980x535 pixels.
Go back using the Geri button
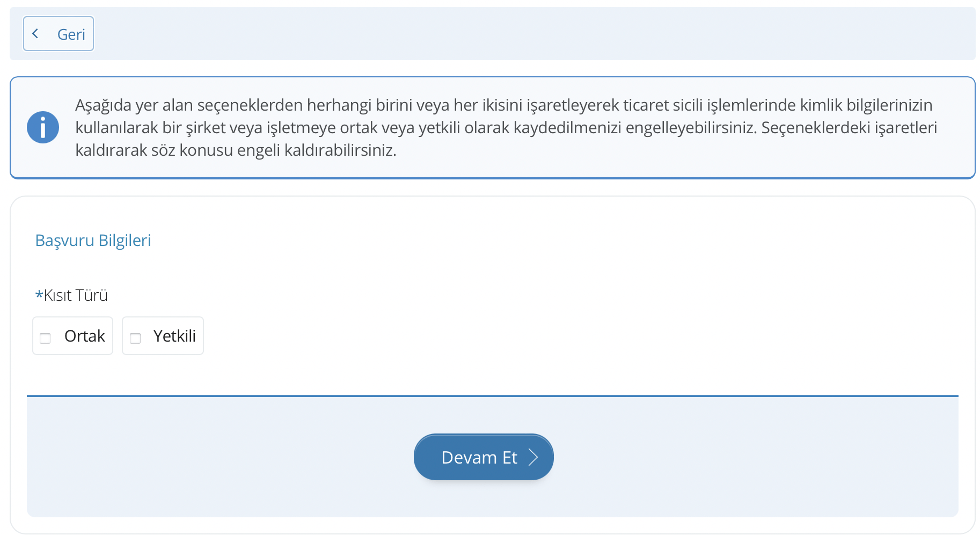tap(58, 34)
